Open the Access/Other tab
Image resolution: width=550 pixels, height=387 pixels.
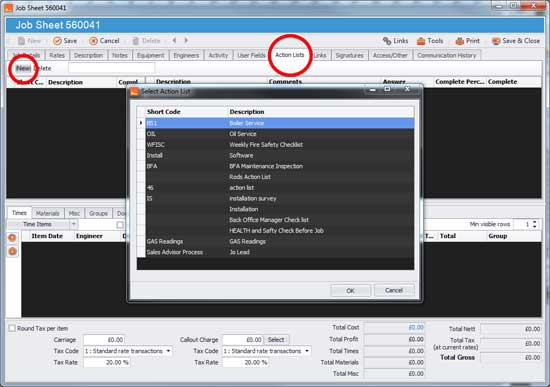(390, 55)
